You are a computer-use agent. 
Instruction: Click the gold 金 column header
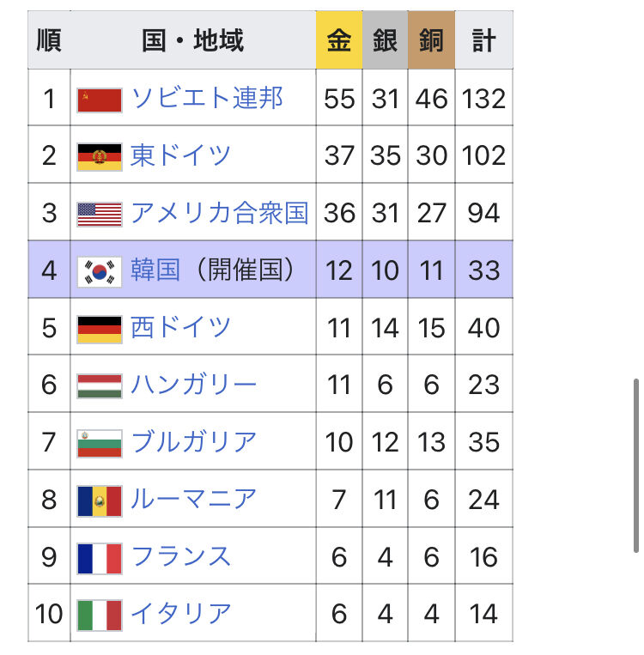point(339,40)
